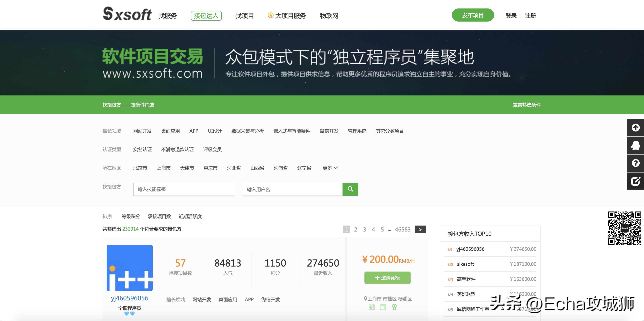Viewport: 644px width, 321px height.
Task: Click the gold star beside 大项目服务
Action: coord(271,16)
